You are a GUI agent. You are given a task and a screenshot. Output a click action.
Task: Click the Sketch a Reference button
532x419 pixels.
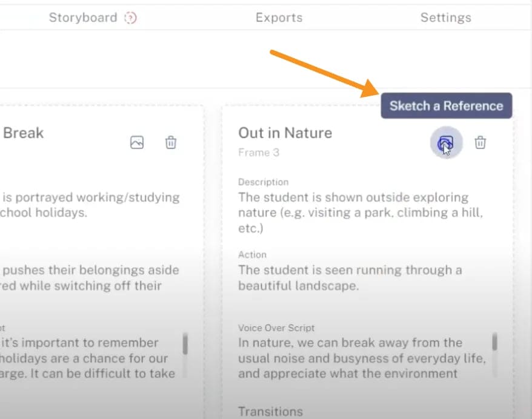point(446,105)
